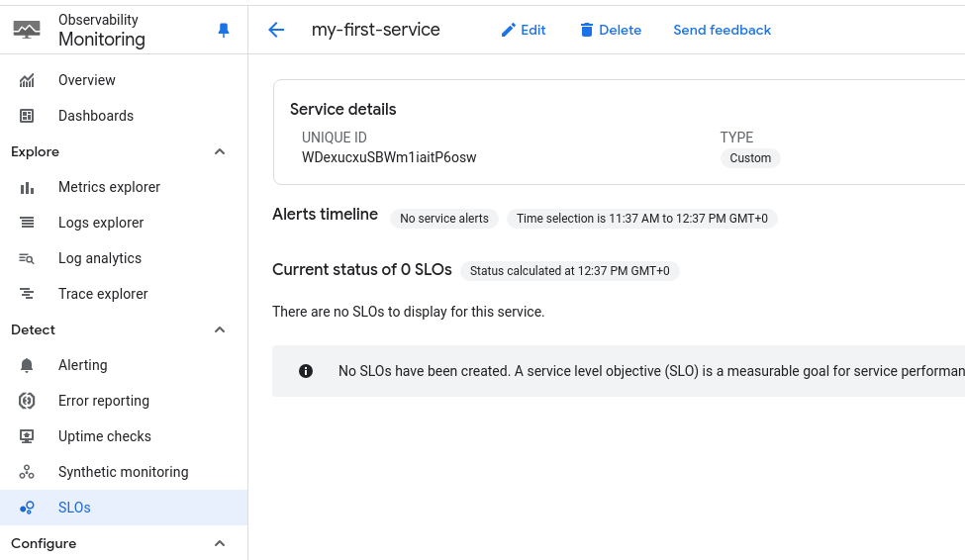
Task: Click the Current status of 0 SLOs heading
Action: point(362,269)
